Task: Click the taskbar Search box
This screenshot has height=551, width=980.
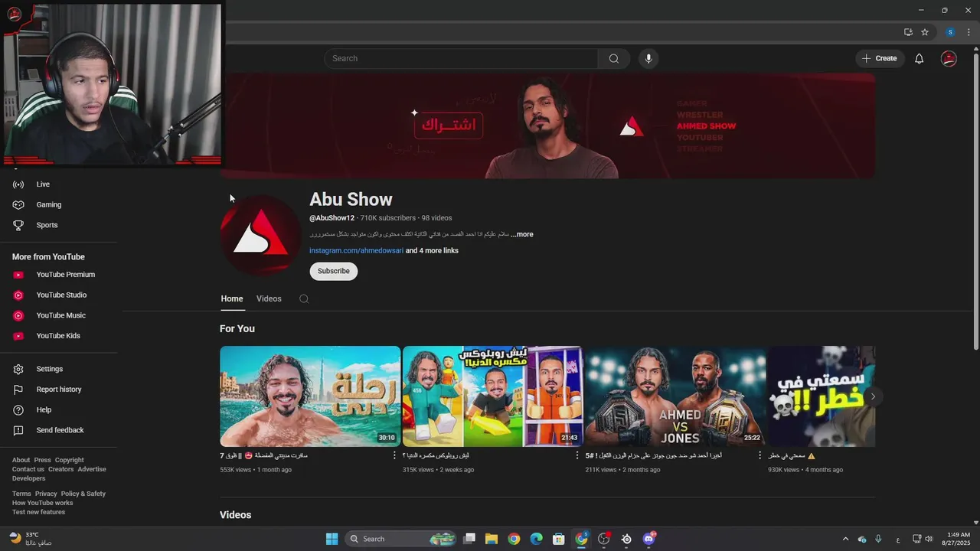Action: tap(400, 539)
